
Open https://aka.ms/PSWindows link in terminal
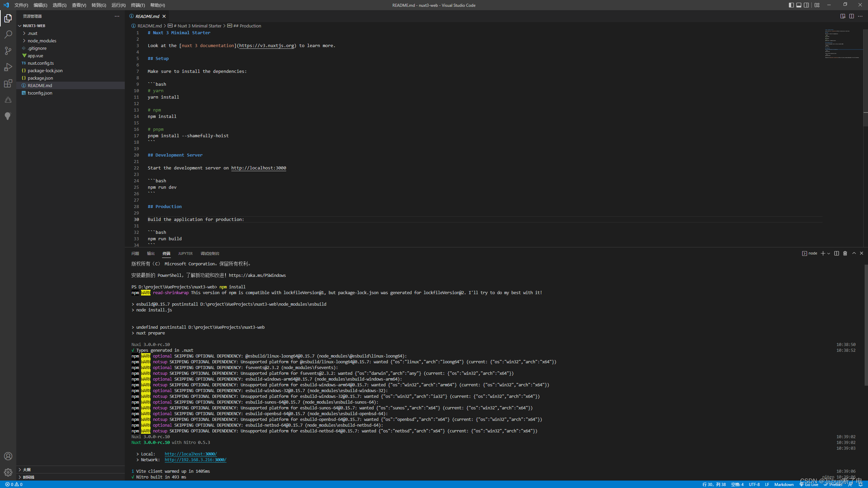(x=257, y=276)
